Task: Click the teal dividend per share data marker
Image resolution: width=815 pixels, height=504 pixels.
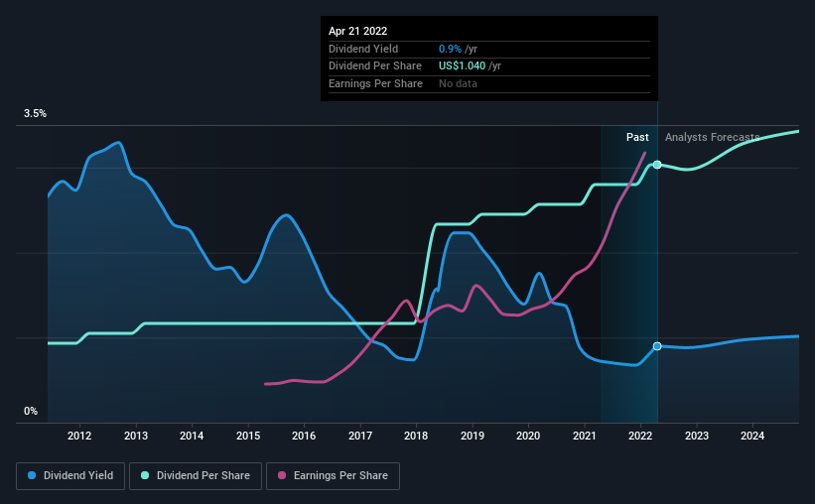Action: click(x=657, y=165)
